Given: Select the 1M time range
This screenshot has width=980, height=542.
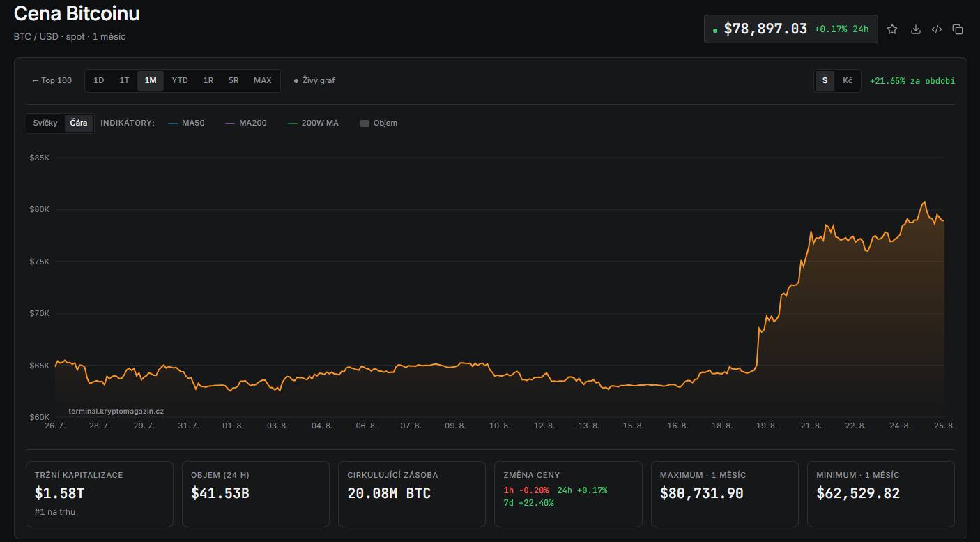Looking at the screenshot, I should pyautogui.click(x=151, y=80).
